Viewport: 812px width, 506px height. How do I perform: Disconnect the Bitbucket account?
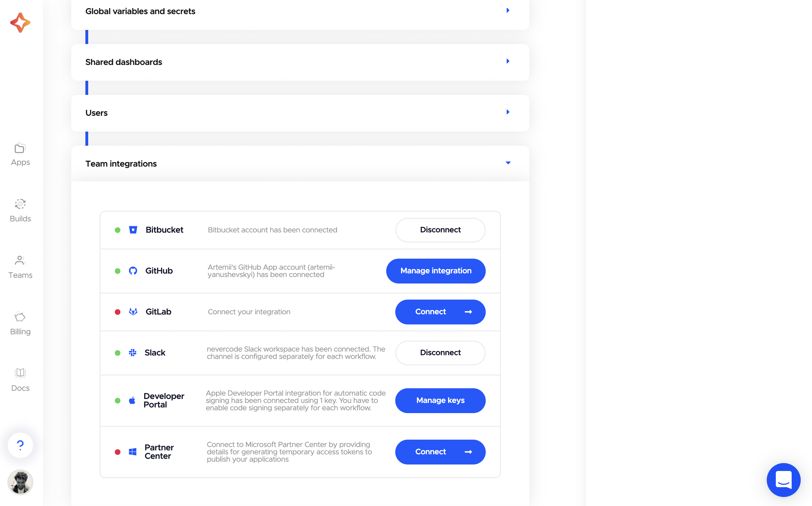click(x=440, y=230)
